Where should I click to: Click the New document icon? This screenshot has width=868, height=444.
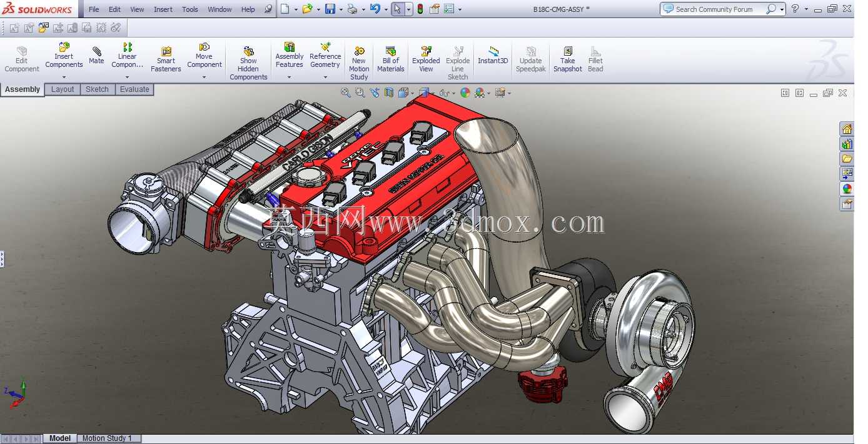point(285,9)
